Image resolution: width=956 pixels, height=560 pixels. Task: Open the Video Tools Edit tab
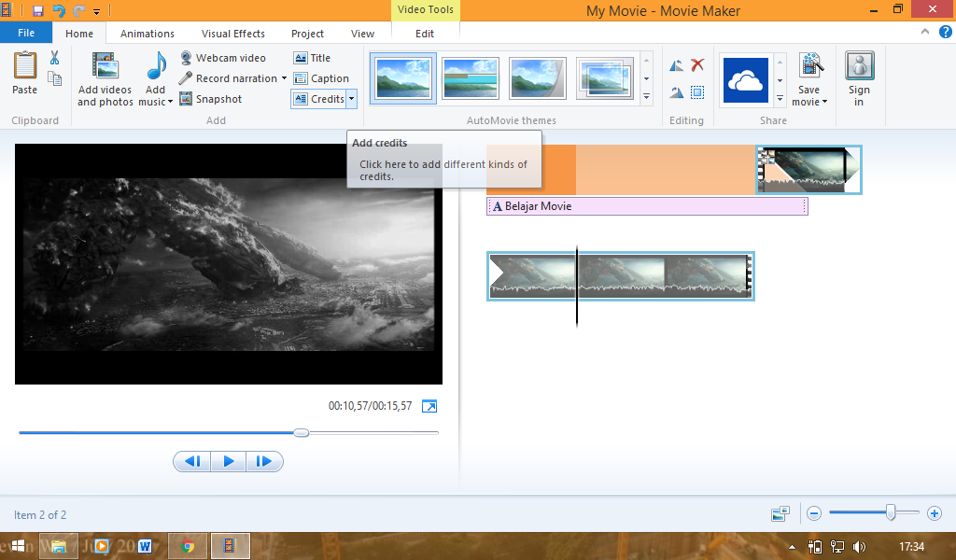[425, 34]
